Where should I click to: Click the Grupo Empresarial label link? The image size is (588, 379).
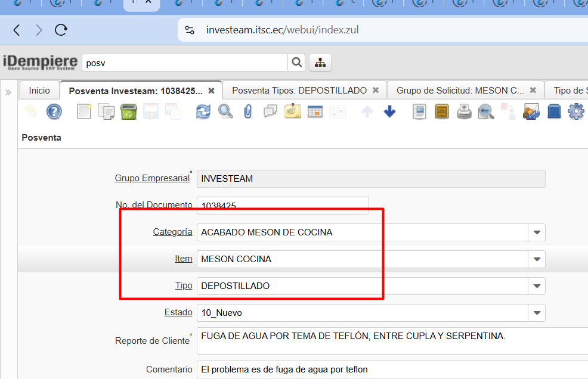click(x=151, y=178)
